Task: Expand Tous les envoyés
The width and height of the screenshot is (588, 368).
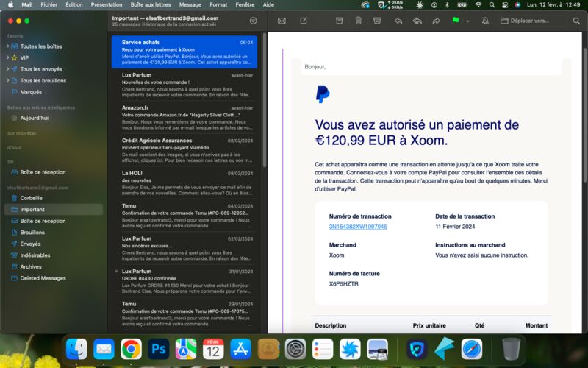Action: coord(8,69)
